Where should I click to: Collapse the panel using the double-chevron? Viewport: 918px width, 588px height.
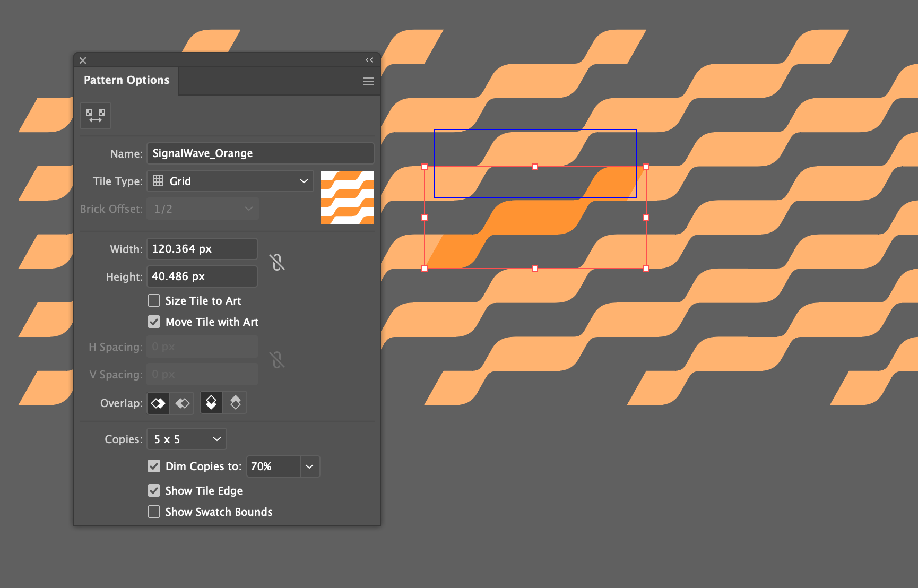369,60
